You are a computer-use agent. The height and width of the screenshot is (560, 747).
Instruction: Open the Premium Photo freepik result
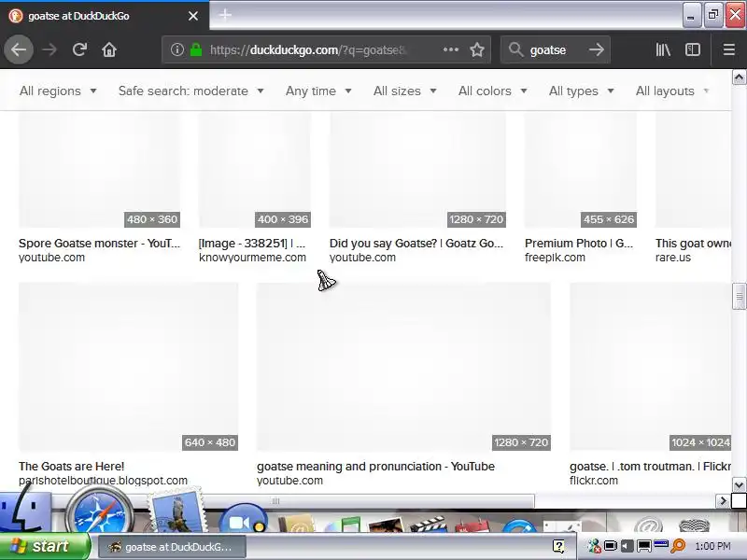(579, 244)
